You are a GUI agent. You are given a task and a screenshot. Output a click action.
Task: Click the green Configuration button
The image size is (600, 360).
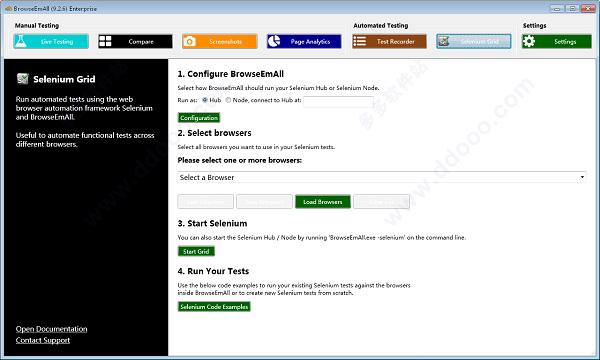pos(199,117)
